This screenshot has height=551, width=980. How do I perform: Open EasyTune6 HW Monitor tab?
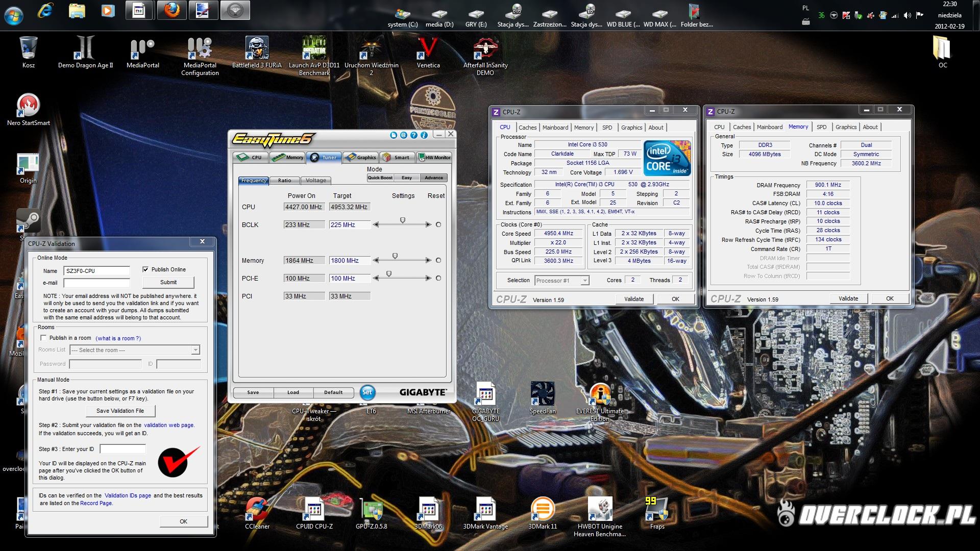(x=434, y=157)
